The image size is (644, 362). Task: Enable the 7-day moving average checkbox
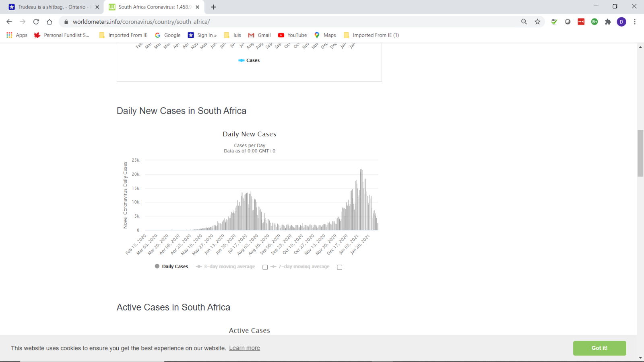click(x=339, y=267)
